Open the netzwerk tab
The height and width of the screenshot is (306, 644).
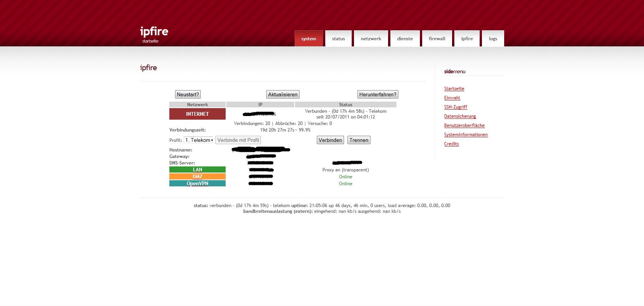pyautogui.click(x=371, y=39)
